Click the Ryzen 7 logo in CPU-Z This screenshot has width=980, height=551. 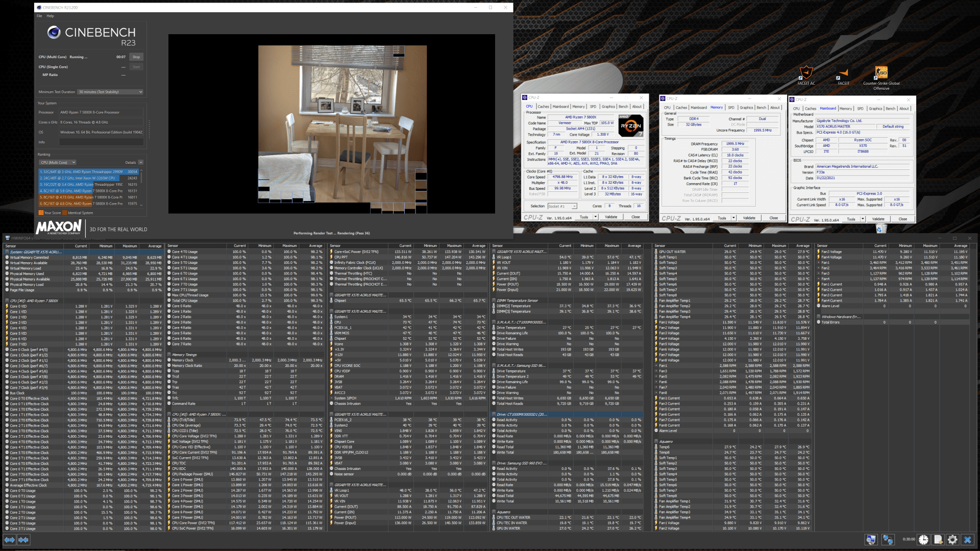[x=631, y=126]
